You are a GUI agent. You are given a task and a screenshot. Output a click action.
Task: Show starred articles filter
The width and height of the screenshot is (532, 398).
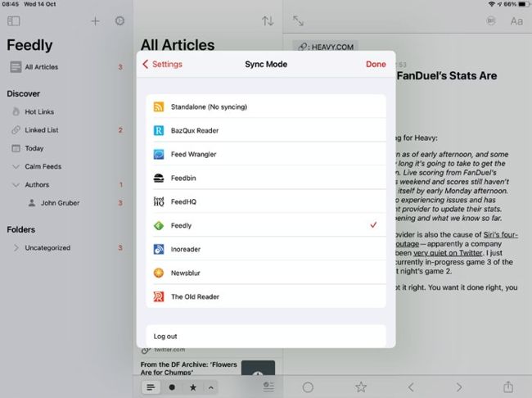click(193, 387)
